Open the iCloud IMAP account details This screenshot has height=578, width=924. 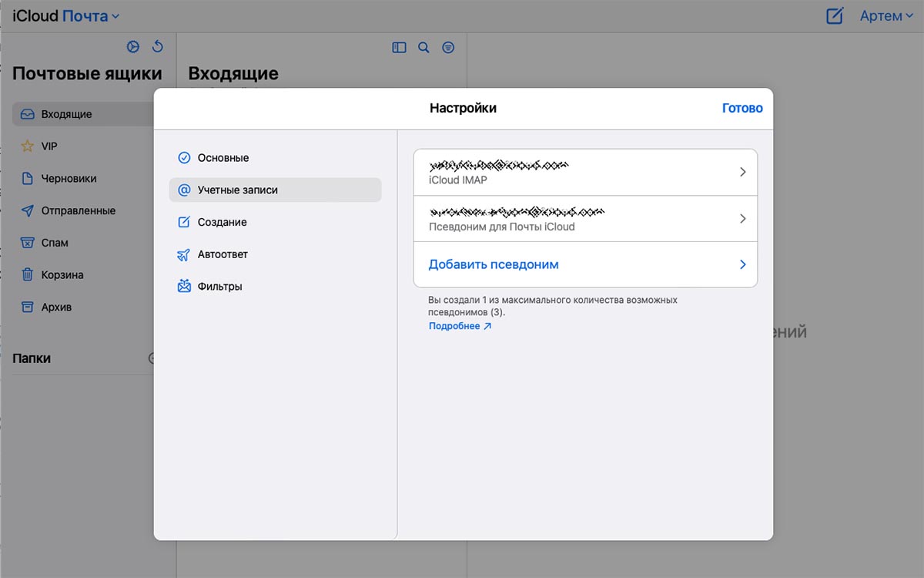[x=585, y=173]
